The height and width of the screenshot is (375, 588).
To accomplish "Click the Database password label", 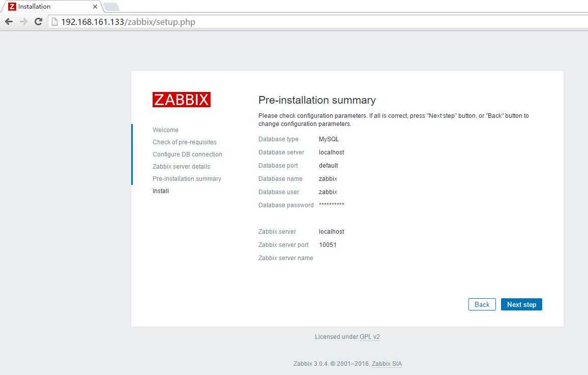I will coord(286,205).
